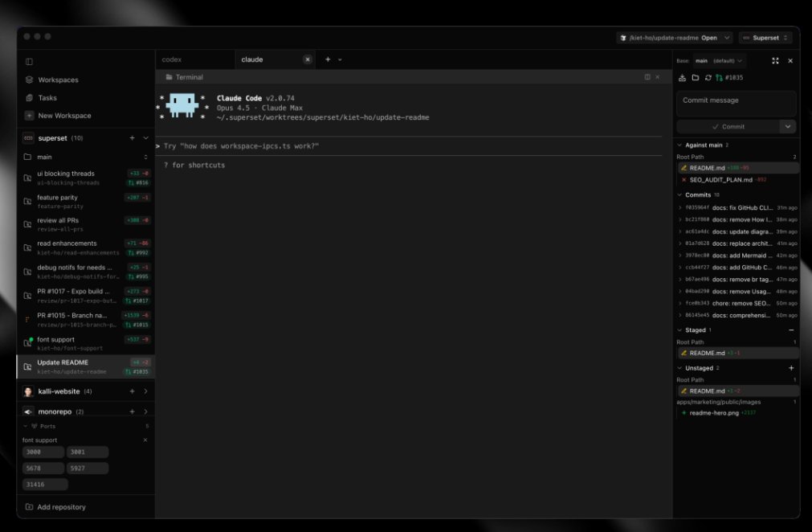Stage all files in Unstaged section
The height and width of the screenshot is (532, 812).
791,368
